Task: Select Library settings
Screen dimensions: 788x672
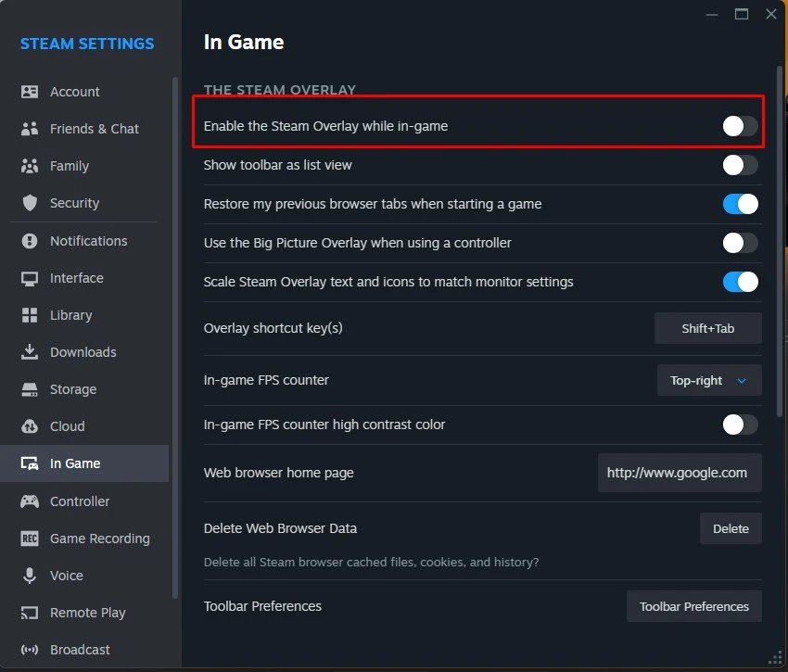Action: (x=84, y=315)
